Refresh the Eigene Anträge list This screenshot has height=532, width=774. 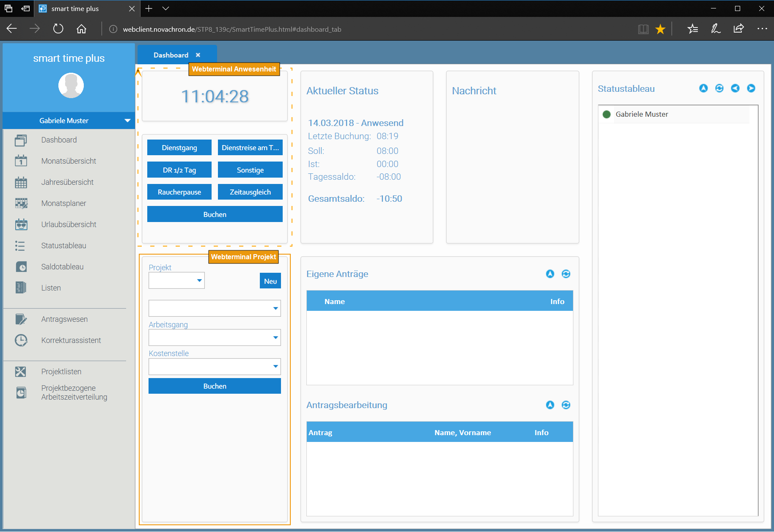(566, 274)
